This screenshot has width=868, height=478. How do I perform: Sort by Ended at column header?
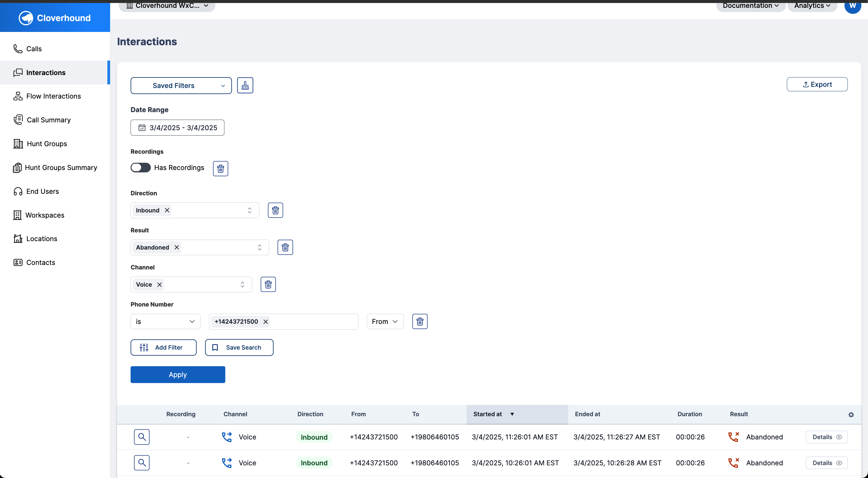[x=587, y=414]
